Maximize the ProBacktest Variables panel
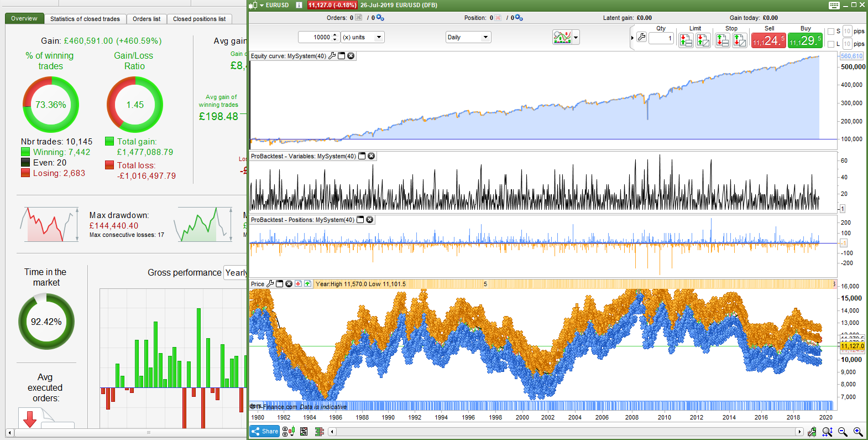Image resolution: width=868 pixels, height=440 pixels. (362, 156)
